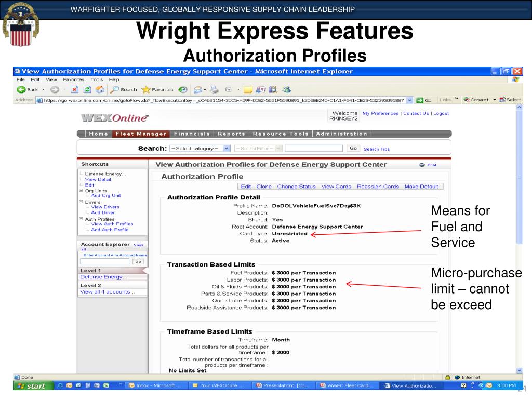Click the Convert toolbar icon
532x399 pixels.
click(476, 100)
